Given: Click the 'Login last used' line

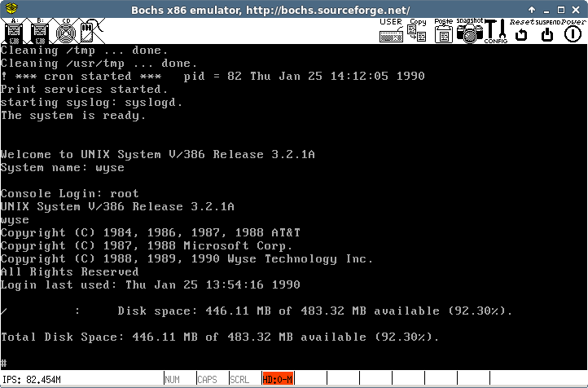Looking at the screenshot, I should pos(151,284).
